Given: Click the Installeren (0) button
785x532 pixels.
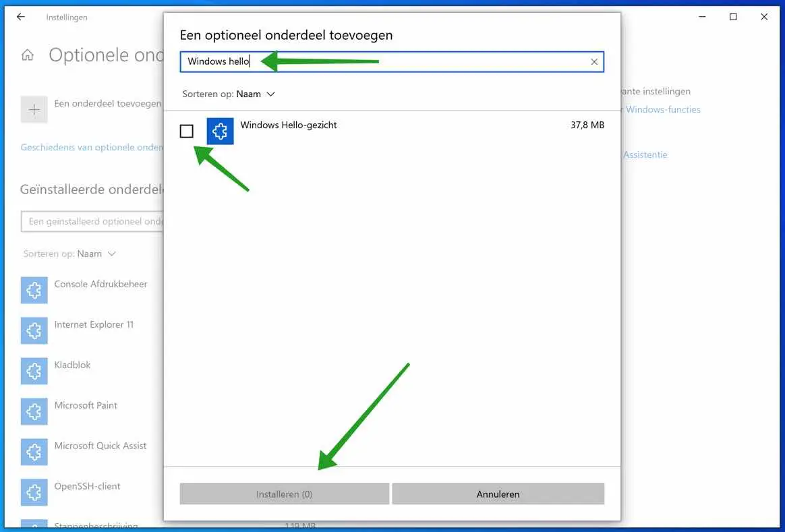Looking at the screenshot, I should (285, 494).
